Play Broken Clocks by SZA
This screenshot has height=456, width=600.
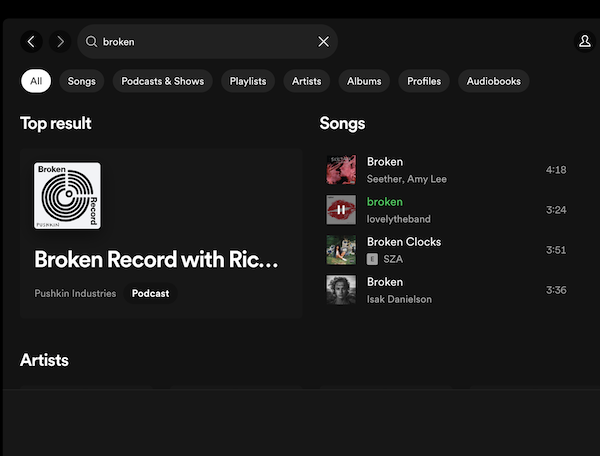403,242
